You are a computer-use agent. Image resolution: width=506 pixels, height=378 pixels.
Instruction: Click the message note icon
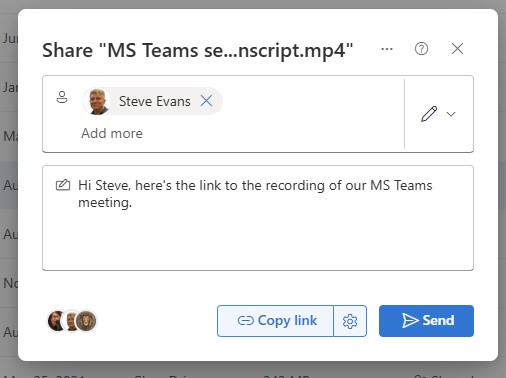coord(63,185)
